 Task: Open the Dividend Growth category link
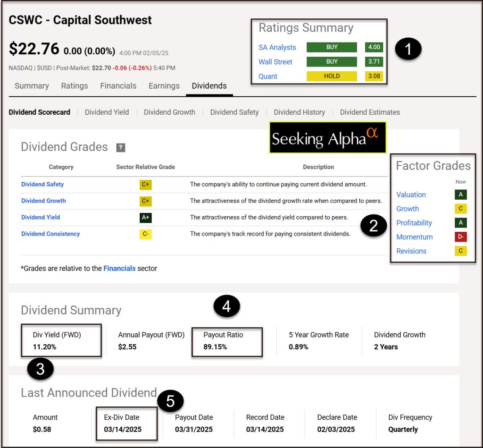click(43, 201)
